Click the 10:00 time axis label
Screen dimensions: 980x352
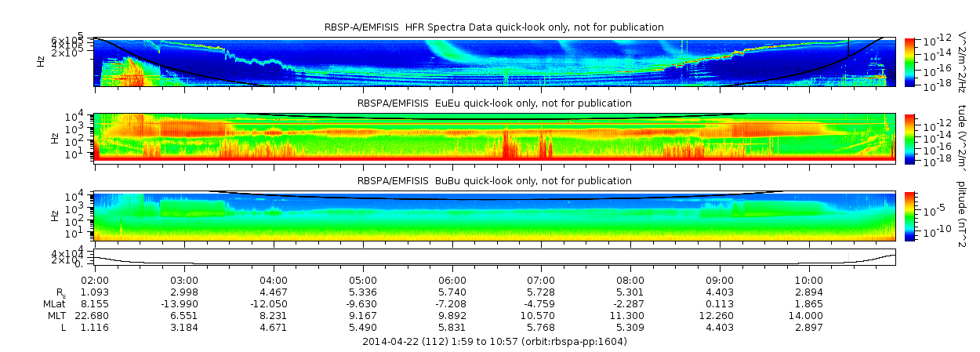(x=810, y=280)
